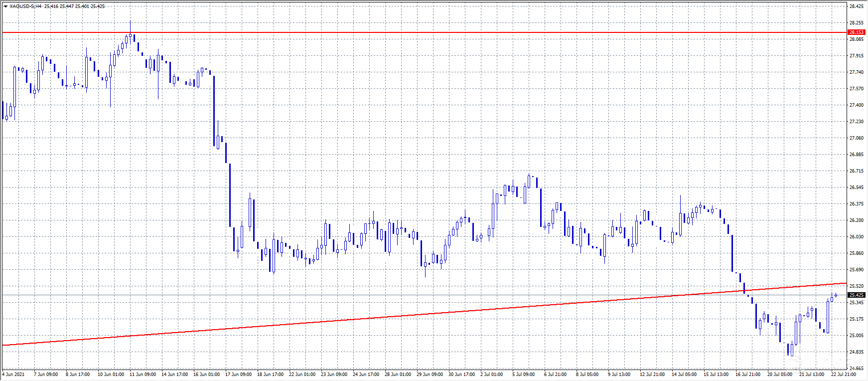The height and width of the screenshot is (381, 868).
Task: Click the 25.860 price axis label
Action: (x=857, y=253)
